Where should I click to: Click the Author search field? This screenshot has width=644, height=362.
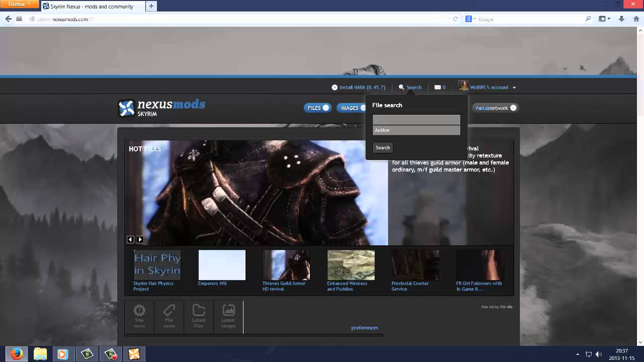416,130
